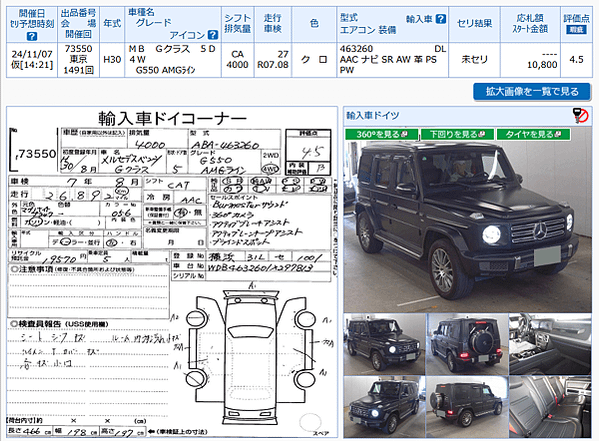
Task: Click the 輸入車ドイツ panel title
Action: [x=372, y=115]
